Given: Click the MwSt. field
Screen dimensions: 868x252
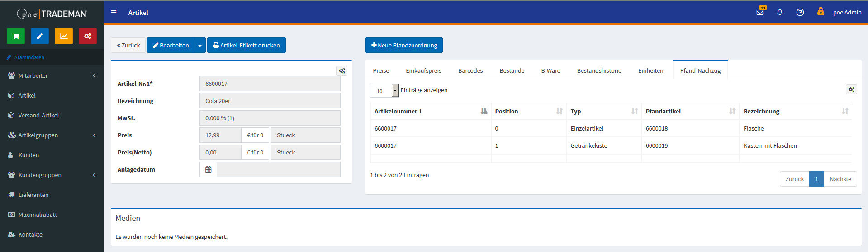Looking at the screenshot, I should [270, 118].
